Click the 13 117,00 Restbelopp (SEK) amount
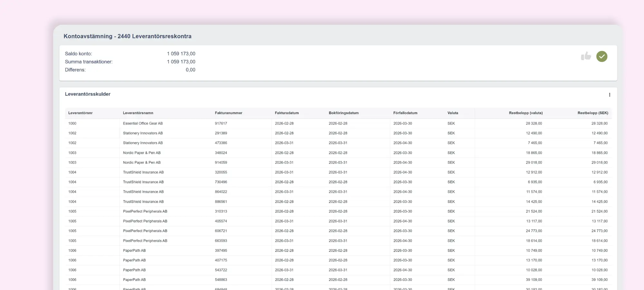Screen dimensions: 644x290 pos(600,221)
